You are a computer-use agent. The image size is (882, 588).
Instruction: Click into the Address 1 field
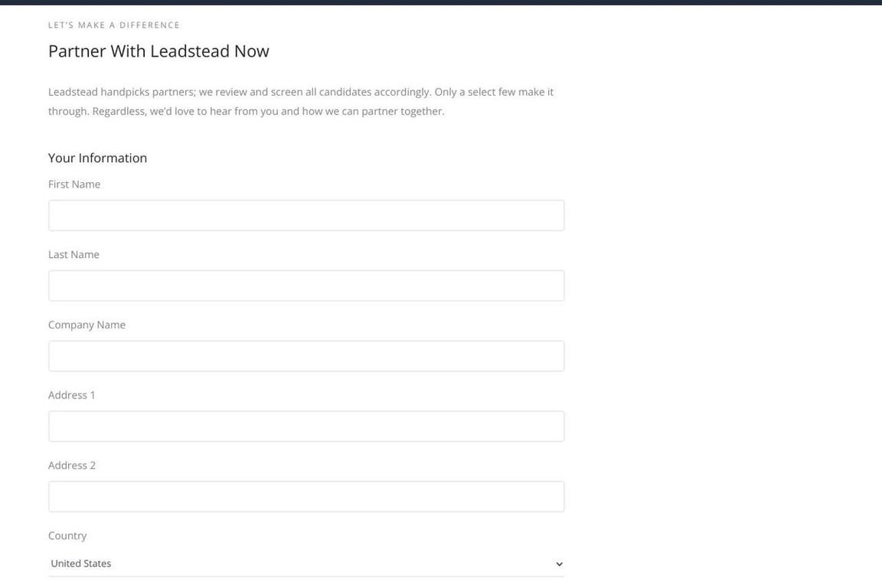click(306, 426)
